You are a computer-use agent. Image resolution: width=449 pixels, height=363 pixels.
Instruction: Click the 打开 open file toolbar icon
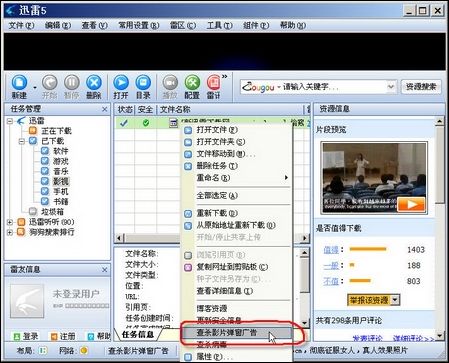click(x=121, y=87)
